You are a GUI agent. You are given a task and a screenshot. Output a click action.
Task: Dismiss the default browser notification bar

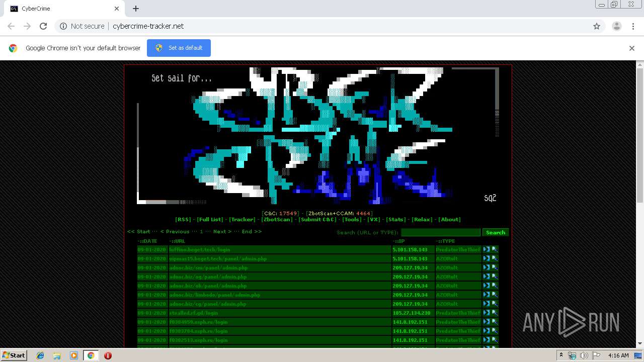pos(632,48)
